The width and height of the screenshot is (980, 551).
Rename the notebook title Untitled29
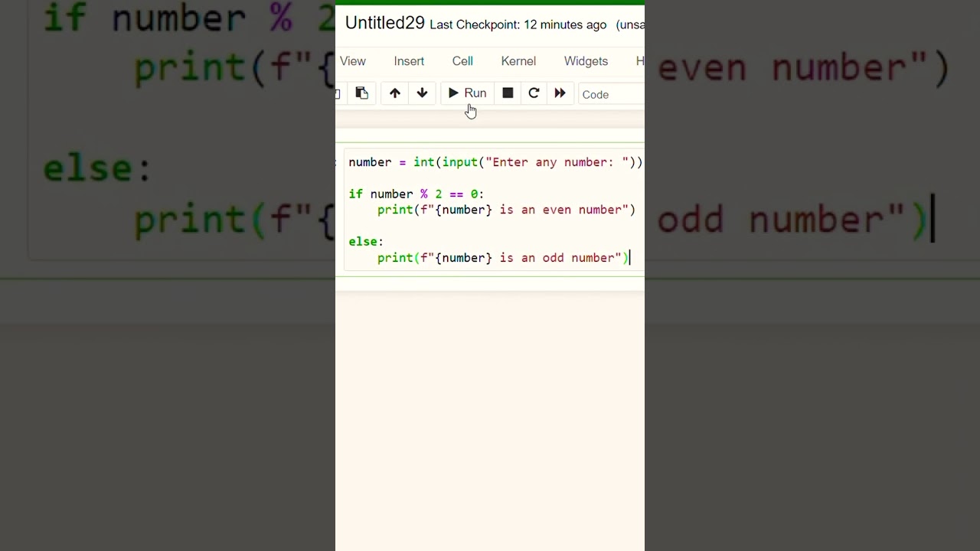click(384, 23)
